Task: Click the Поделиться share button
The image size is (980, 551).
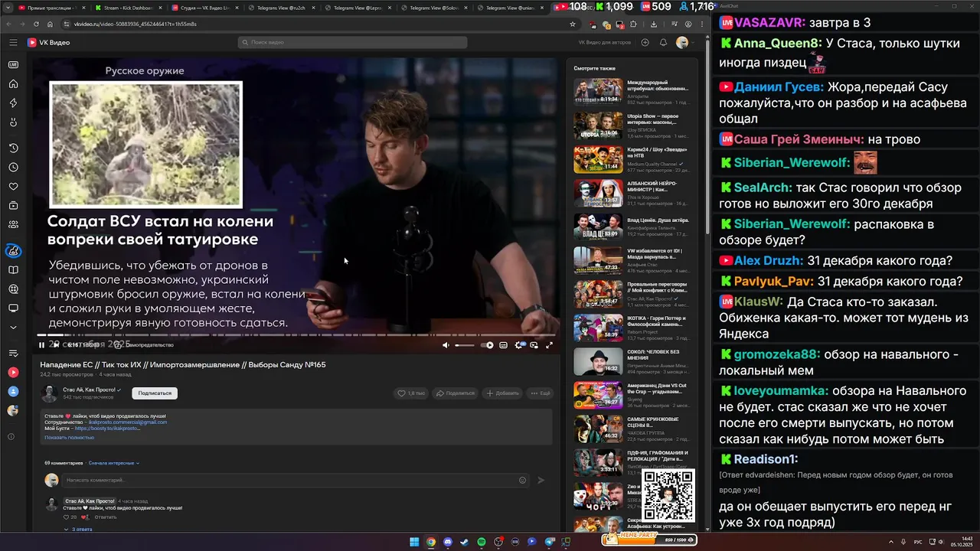Action: [455, 393]
